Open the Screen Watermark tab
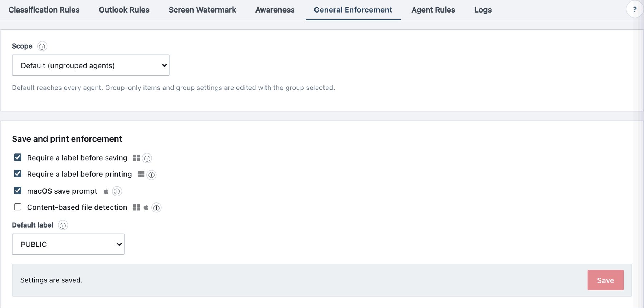644x308 pixels. (x=202, y=10)
